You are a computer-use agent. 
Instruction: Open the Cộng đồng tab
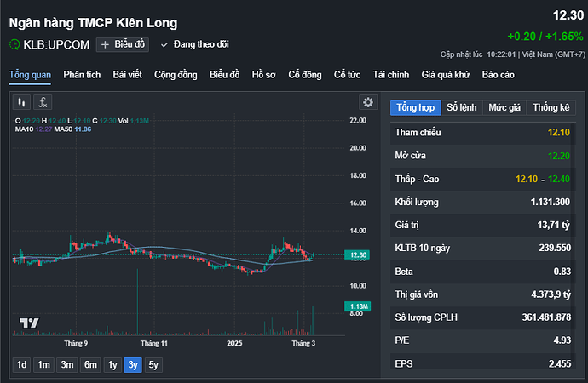click(176, 75)
